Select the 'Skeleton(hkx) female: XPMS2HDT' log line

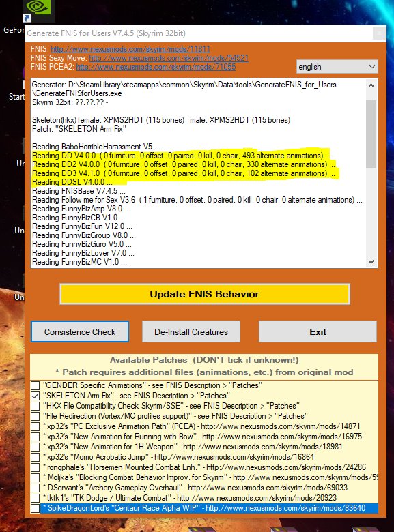click(x=161, y=120)
